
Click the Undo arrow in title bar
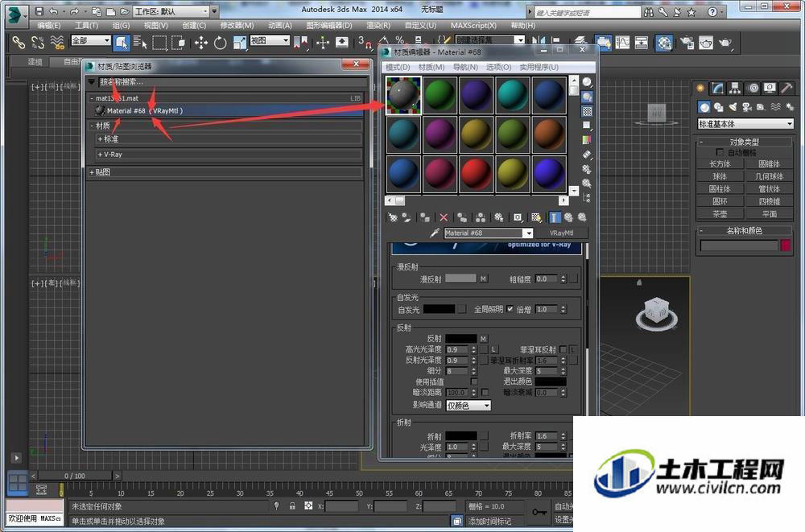(x=53, y=10)
